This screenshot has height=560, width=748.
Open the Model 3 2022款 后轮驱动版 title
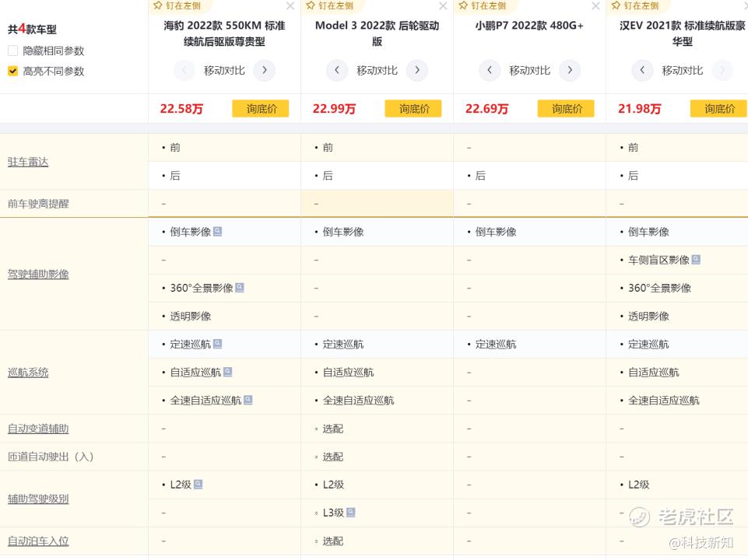point(377,33)
